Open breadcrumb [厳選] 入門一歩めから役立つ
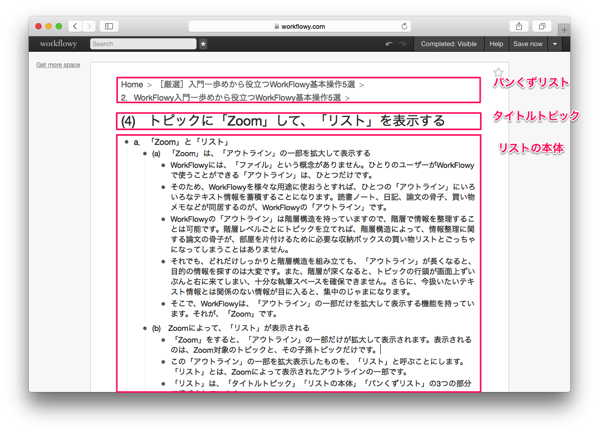The width and height of the screenshot is (599, 433). 256,84
